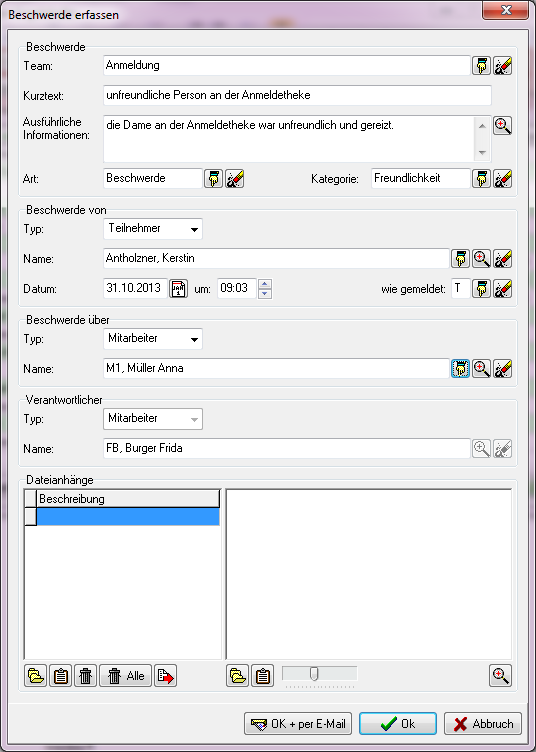Decrease time with the down spinner arrow
The image size is (536, 752).
coord(265,294)
